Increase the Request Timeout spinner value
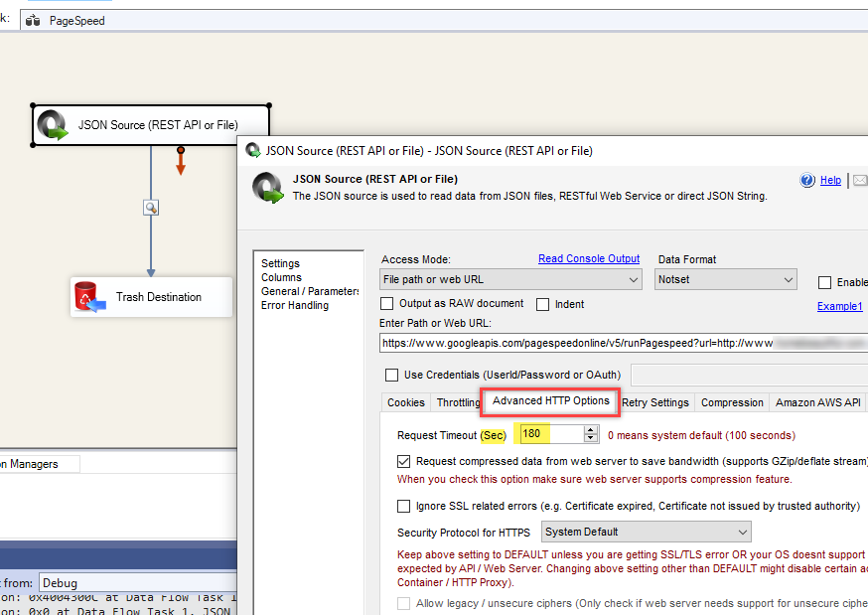The width and height of the screenshot is (868, 615). click(591, 430)
